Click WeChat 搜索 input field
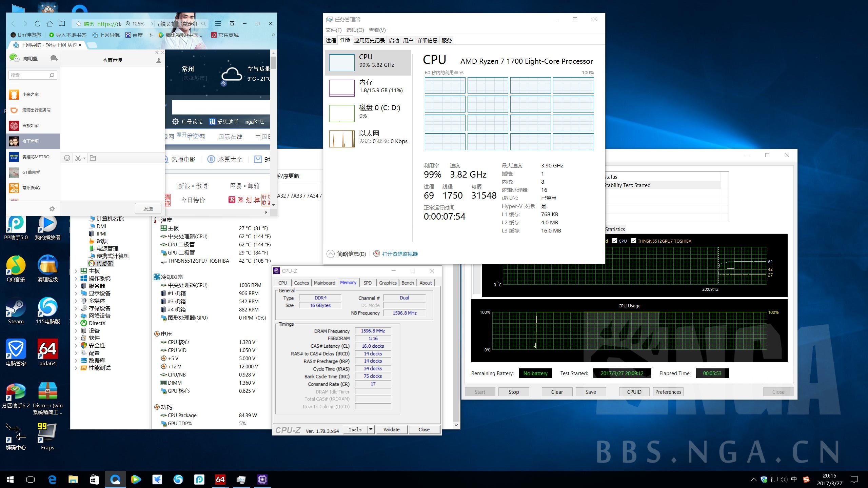Screen dimensions: 868x488 [33, 75]
